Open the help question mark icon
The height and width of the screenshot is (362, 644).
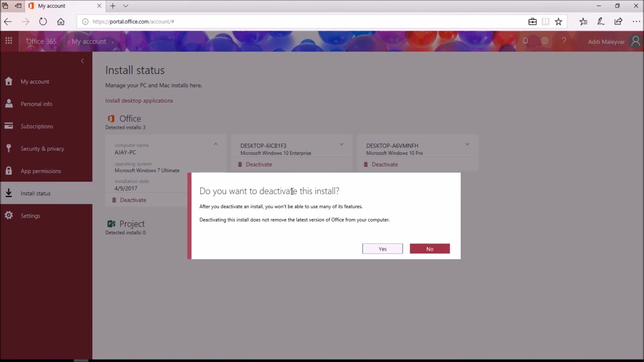(564, 41)
